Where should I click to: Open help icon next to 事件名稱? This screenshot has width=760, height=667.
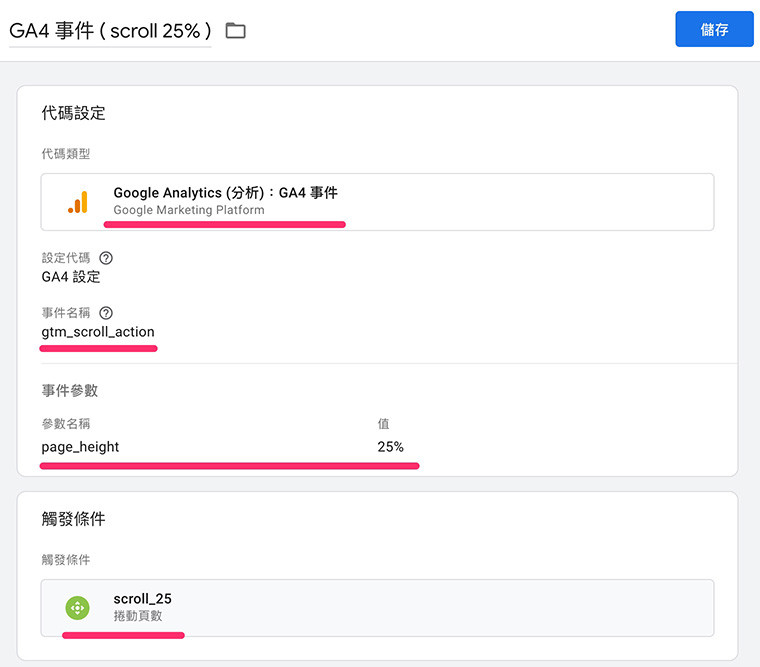click(x=107, y=313)
